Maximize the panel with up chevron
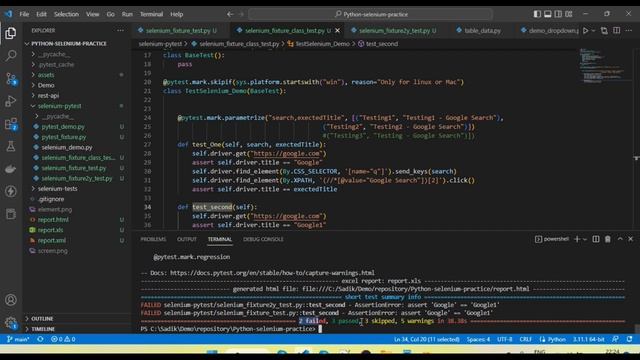This screenshot has height=360, width=640. (620, 239)
